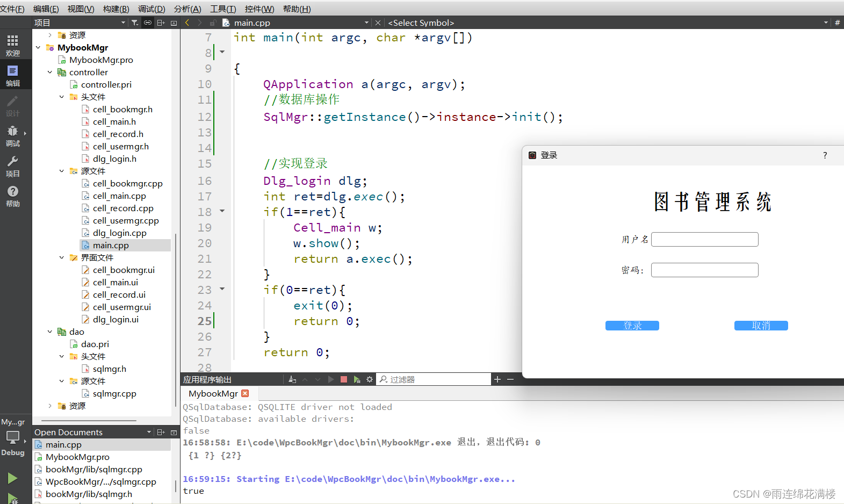Open the Select Symbol dropdown

[826, 23]
